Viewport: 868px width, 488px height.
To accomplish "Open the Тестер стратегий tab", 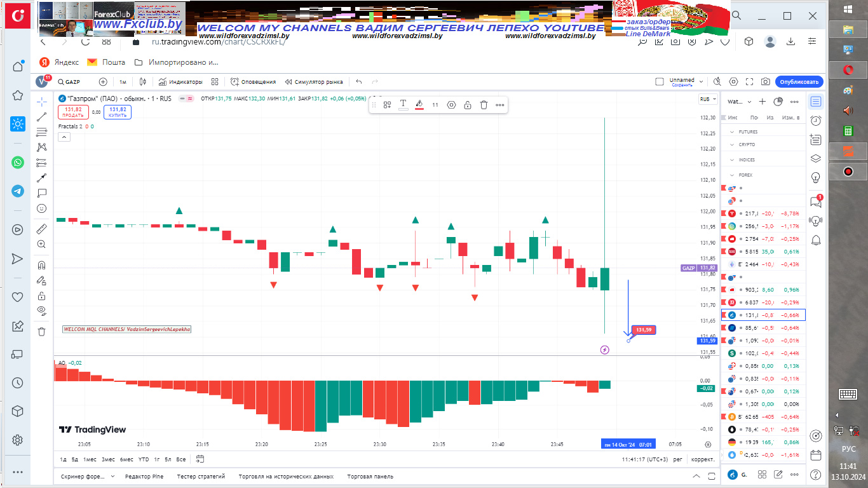I will click(x=201, y=476).
